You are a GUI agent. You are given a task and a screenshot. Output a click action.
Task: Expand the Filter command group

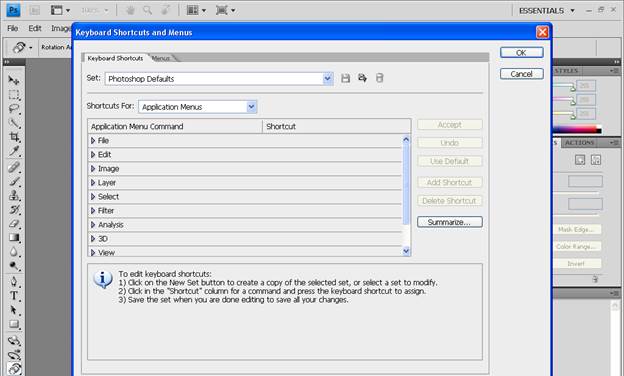(93, 210)
